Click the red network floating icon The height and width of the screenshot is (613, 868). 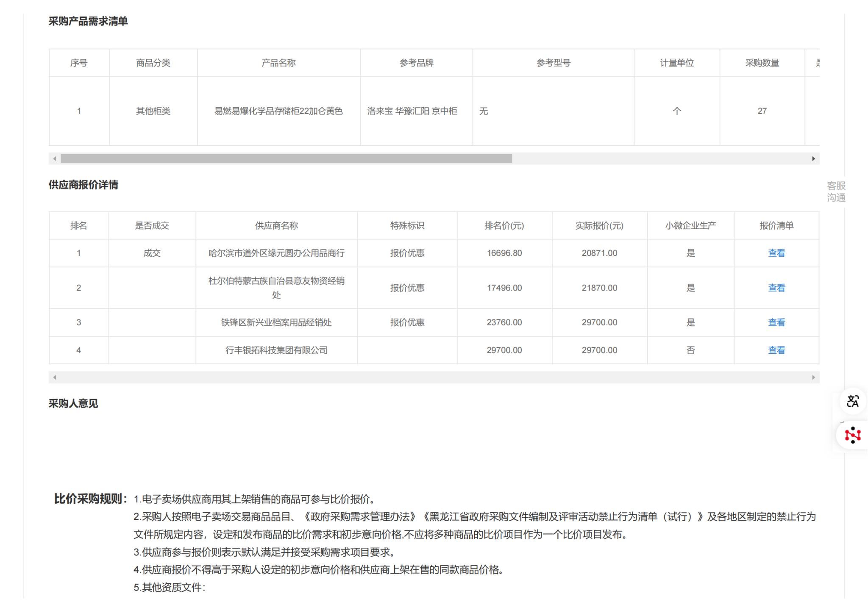click(x=852, y=435)
